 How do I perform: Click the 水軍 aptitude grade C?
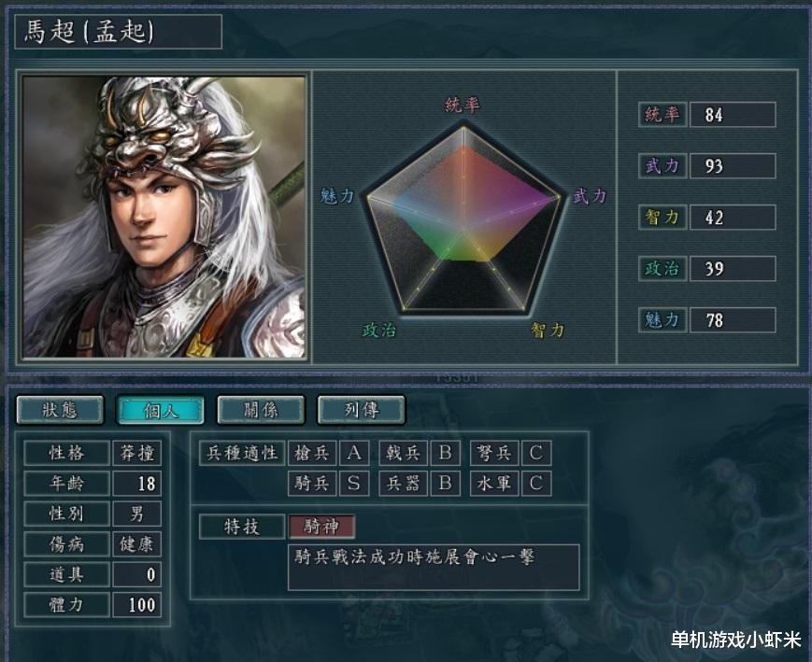click(536, 484)
